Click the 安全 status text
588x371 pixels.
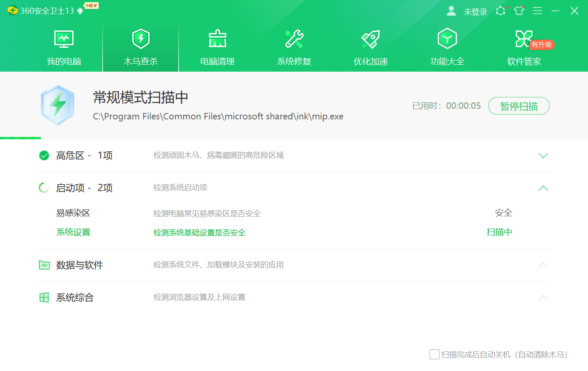(504, 213)
